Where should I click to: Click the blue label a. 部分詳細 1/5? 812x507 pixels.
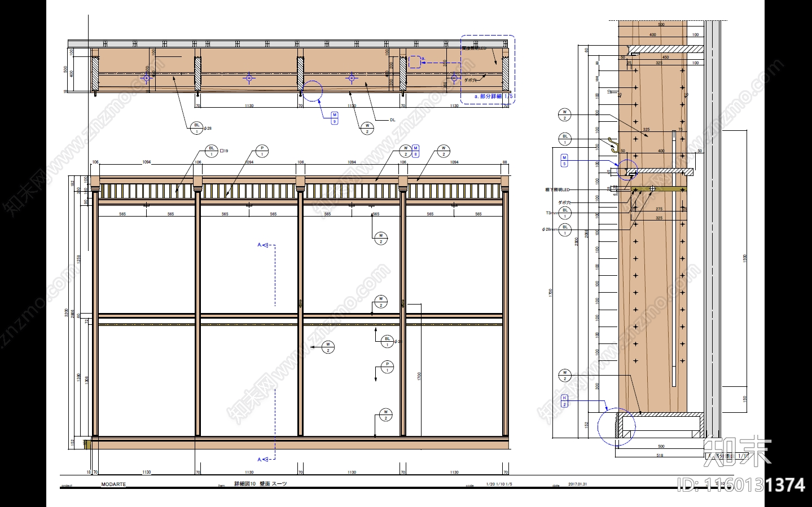[494, 96]
